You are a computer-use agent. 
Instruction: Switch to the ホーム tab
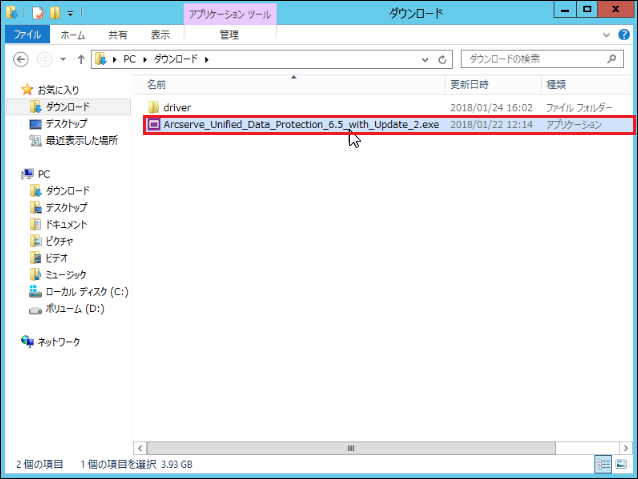point(73,35)
